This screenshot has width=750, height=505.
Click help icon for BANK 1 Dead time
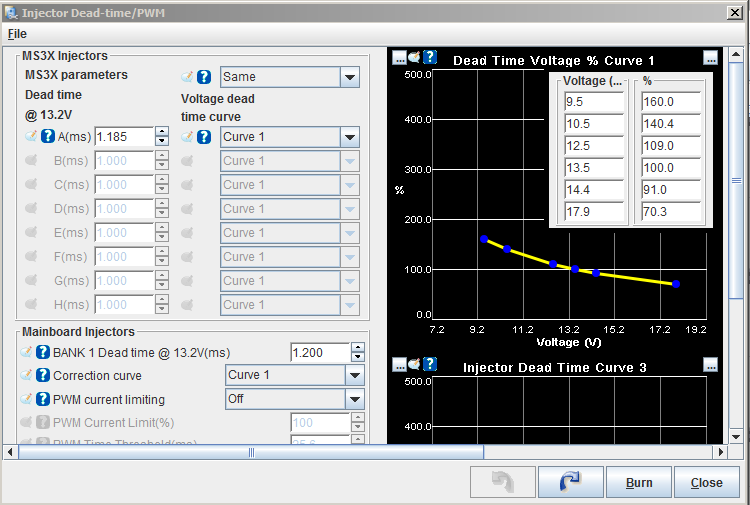(43, 352)
